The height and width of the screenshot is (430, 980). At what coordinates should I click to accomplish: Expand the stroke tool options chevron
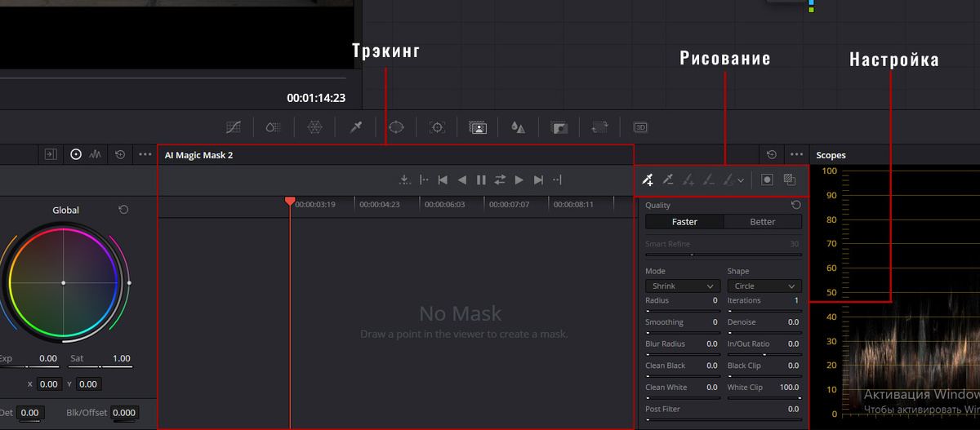click(741, 180)
